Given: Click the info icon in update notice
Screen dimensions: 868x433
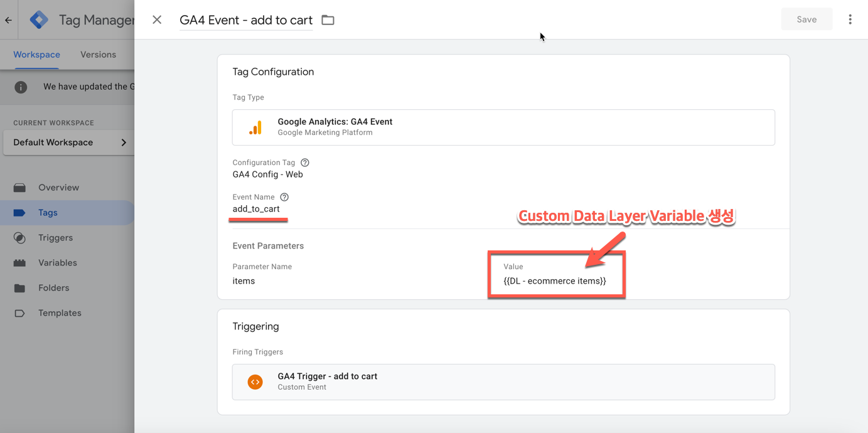Looking at the screenshot, I should coord(21,87).
